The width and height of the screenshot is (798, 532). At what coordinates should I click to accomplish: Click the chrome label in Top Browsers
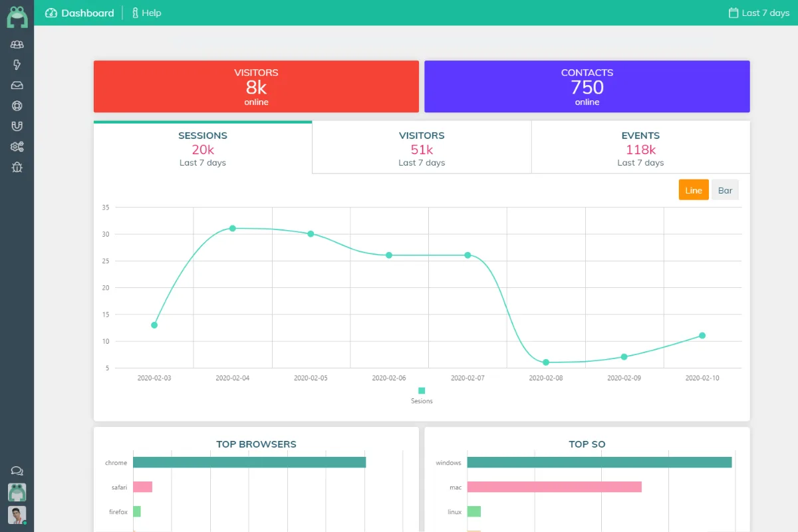pos(116,463)
